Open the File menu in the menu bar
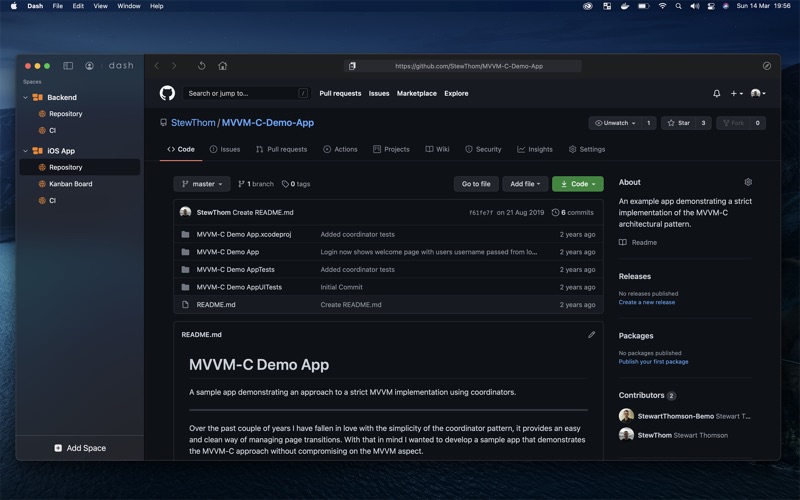 pos(58,6)
